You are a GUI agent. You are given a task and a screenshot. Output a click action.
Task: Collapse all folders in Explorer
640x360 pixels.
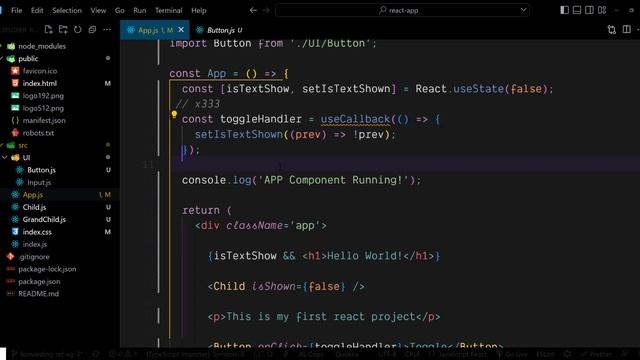click(x=92, y=29)
